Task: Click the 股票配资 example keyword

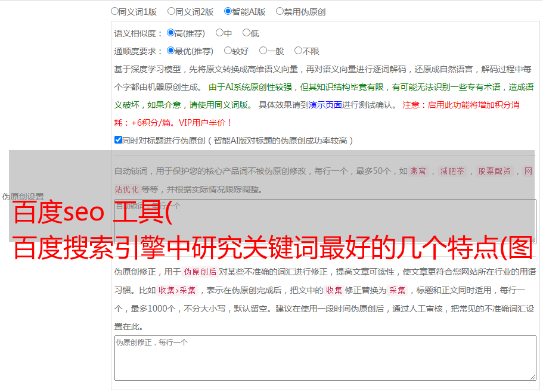Action: tap(494, 171)
